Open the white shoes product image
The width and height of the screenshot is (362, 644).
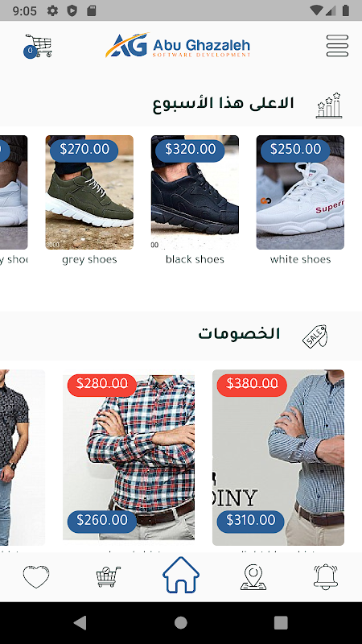300,192
